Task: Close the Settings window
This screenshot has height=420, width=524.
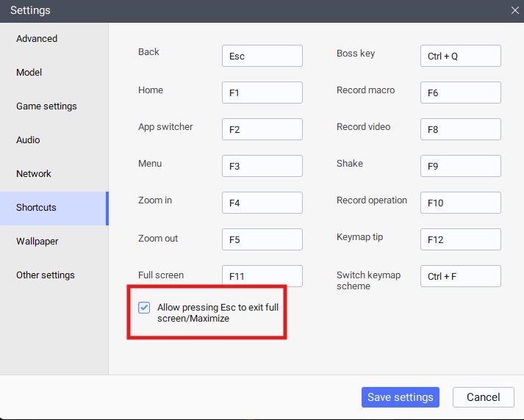Action: 514,10
